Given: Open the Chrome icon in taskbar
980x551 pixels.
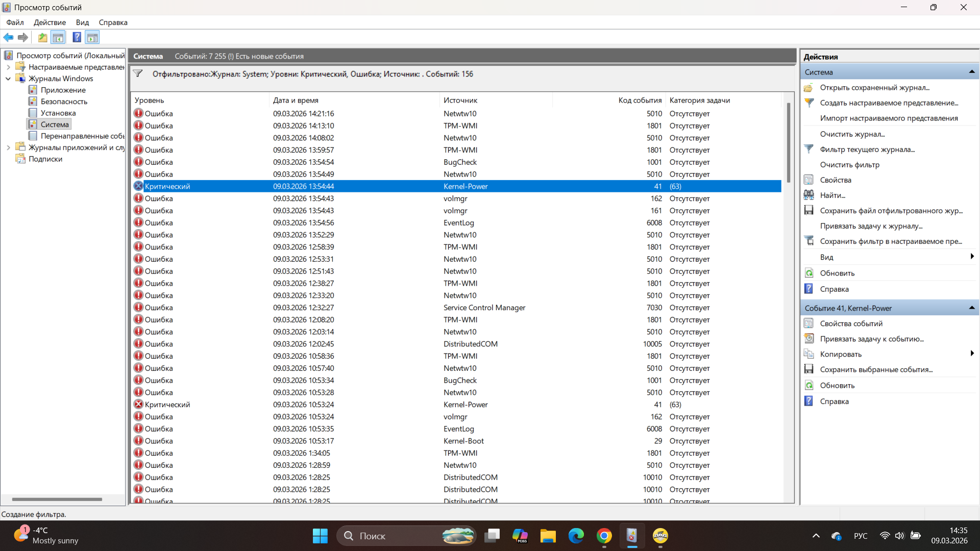Looking at the screenshot, I should point(604,536).
